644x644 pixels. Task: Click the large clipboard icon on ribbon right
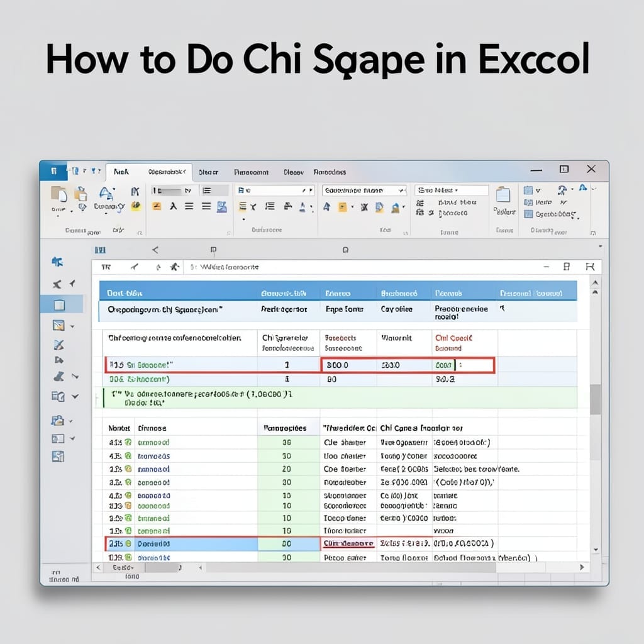point(502,194)
